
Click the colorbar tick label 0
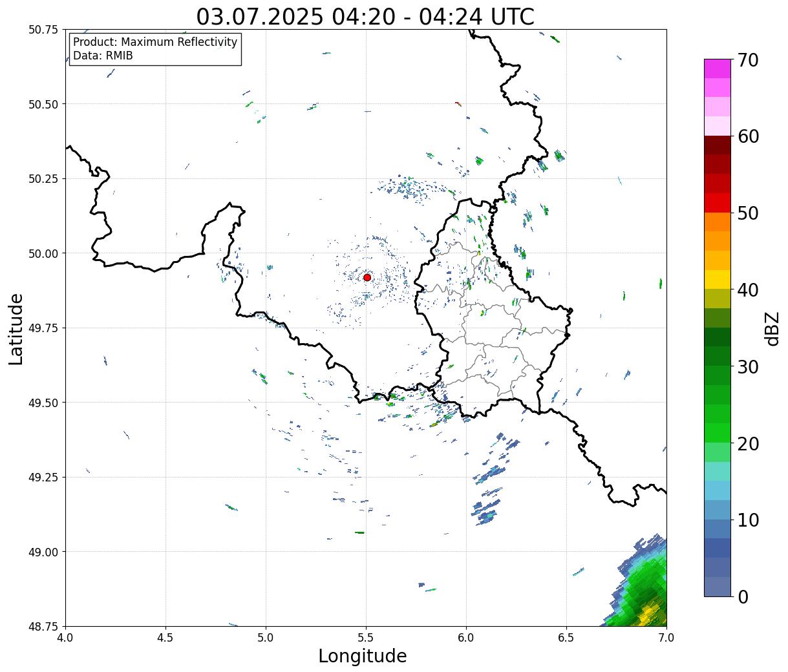tap(743, 597)
